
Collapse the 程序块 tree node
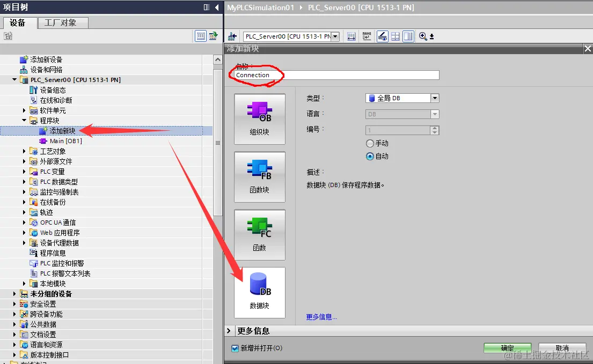[24, 121]
